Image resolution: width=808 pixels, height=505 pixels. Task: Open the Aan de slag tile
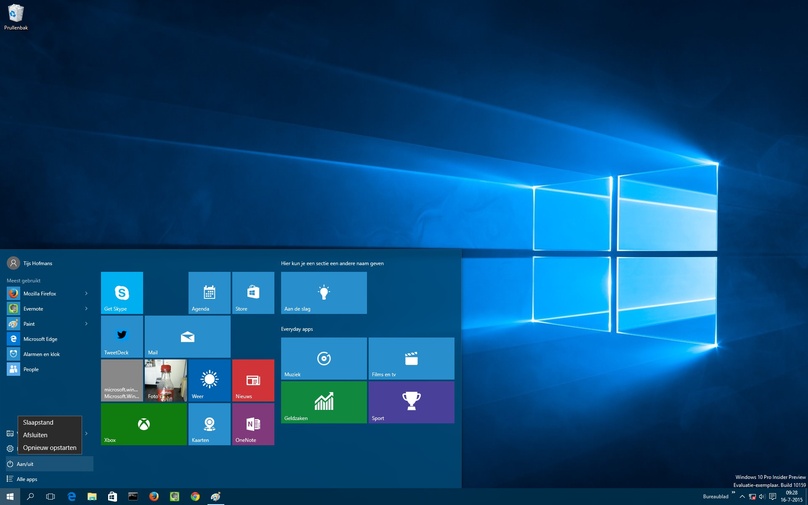click(324, 293)
